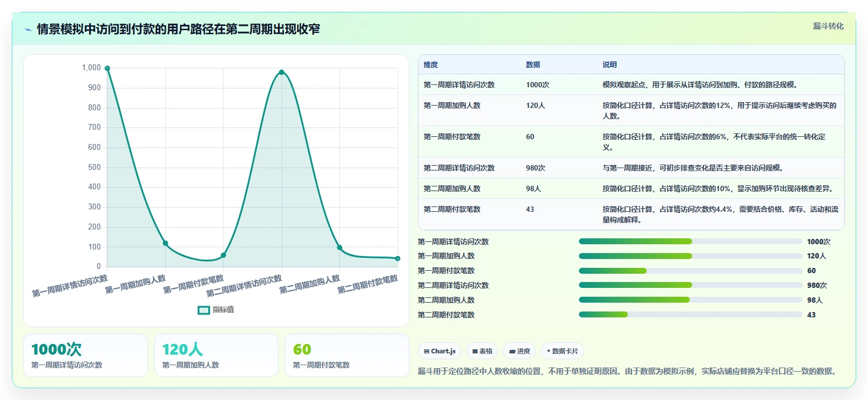
Task: Click the 第二周期加购人数 progress bar
Action: pos(690,300)
